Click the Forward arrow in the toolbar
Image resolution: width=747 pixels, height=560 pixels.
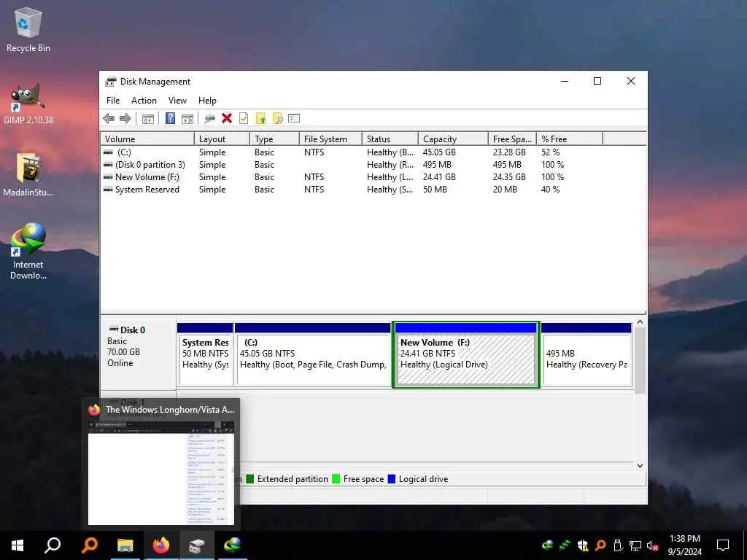(x=125, y=119)
